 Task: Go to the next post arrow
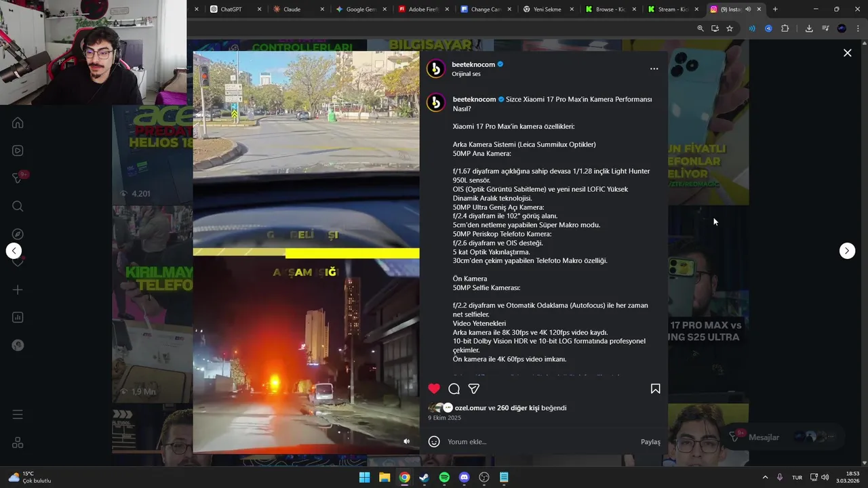pos(847,251)
